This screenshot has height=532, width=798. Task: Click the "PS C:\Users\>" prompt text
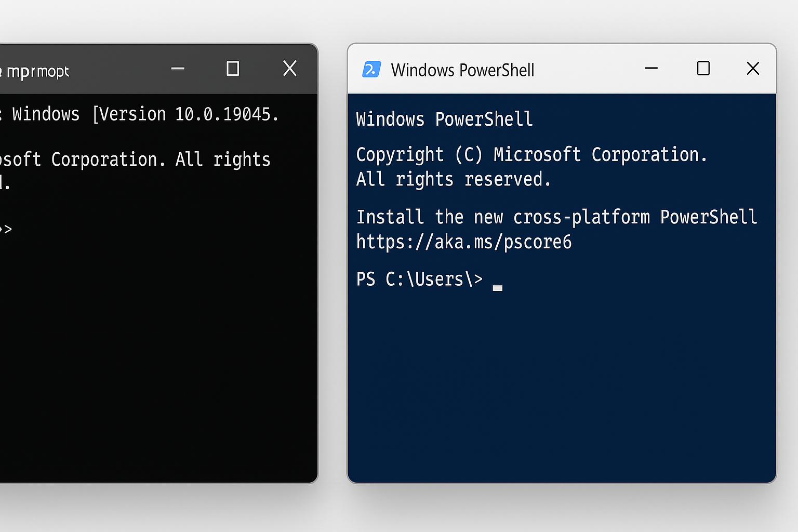[419, 279]
